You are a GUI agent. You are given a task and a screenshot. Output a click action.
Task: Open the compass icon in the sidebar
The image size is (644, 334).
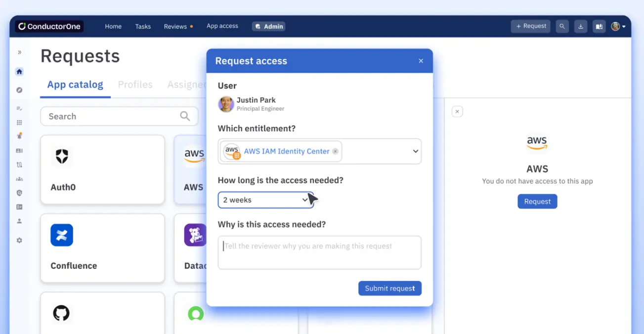19,90
